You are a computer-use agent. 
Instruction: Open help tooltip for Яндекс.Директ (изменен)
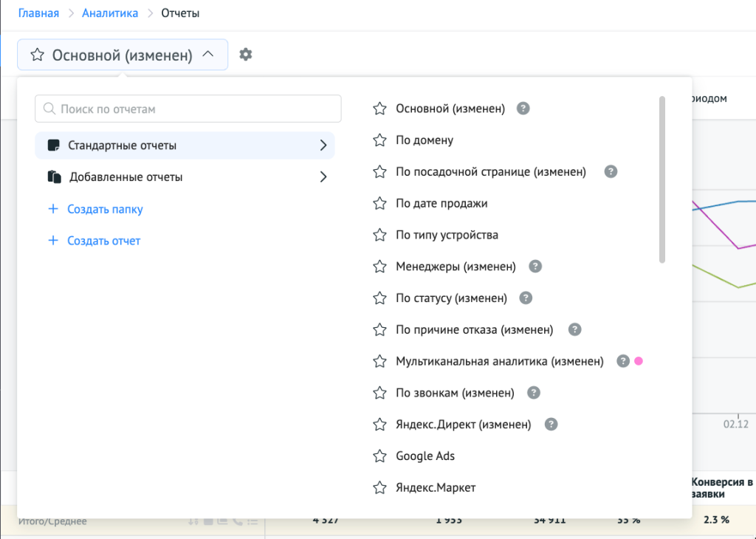click(x=551, y=425)
